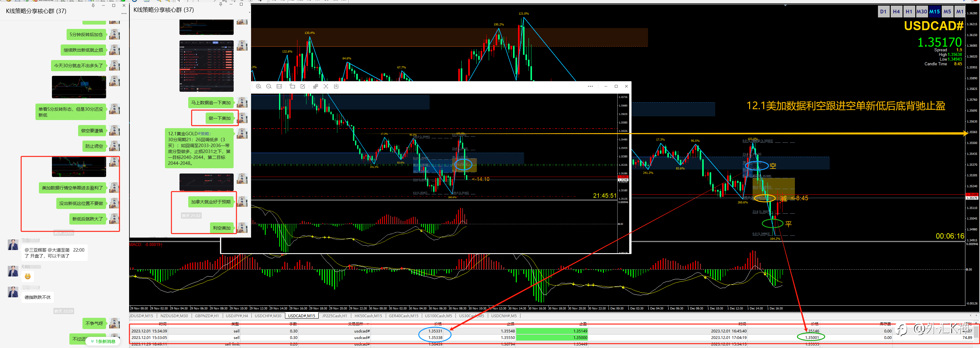Image resolution: width=980 pixels, height=348 pixels.
Task: Open the HK50Cash,M15 chart tab
Action: (368, 316)
